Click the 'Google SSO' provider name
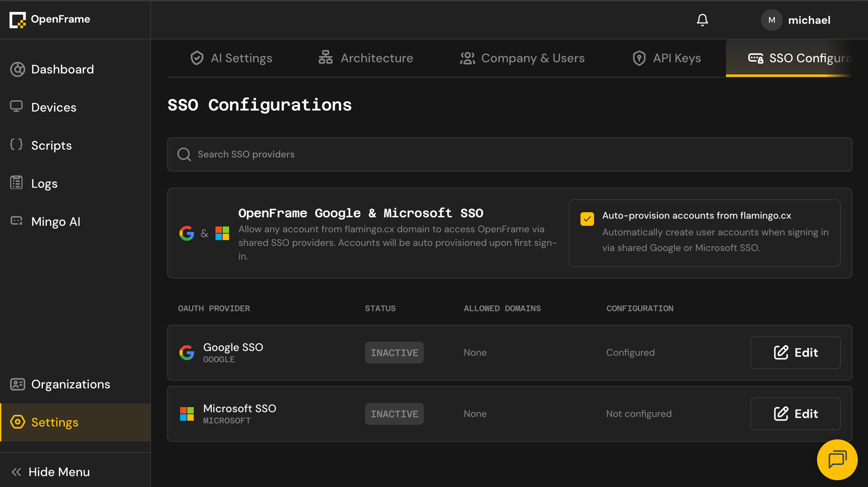 (233, 347)
